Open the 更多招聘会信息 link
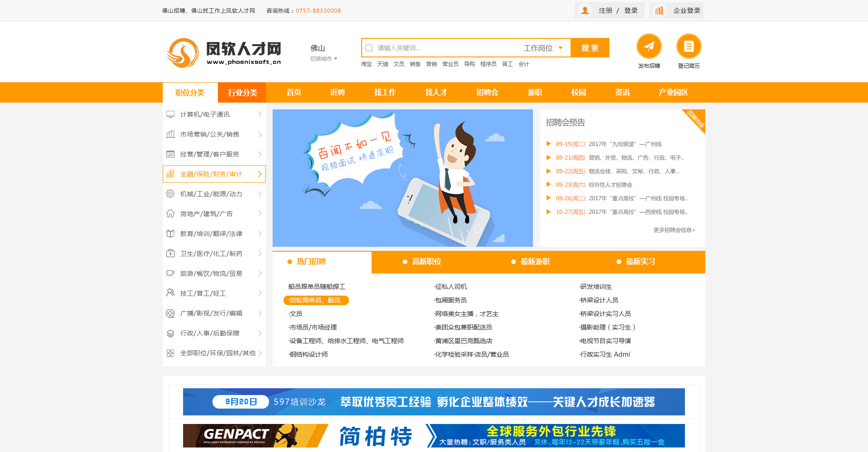The height and width of the screenshot is (452, 868). coord(674,230)
